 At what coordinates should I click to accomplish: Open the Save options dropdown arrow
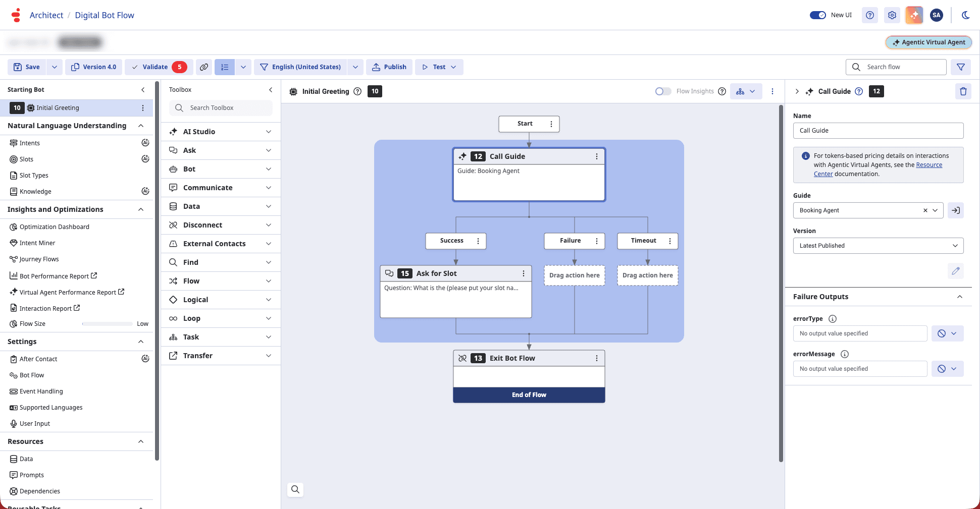pos(55,67)
